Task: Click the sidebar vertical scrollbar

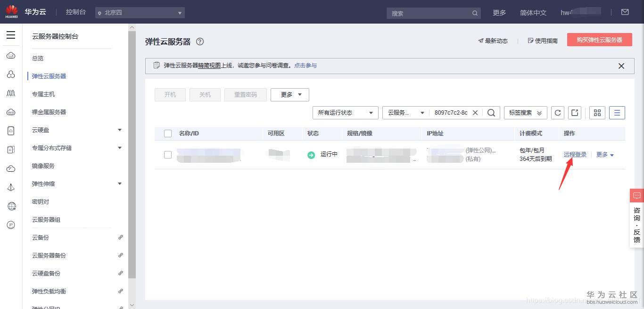Action: 132,156
